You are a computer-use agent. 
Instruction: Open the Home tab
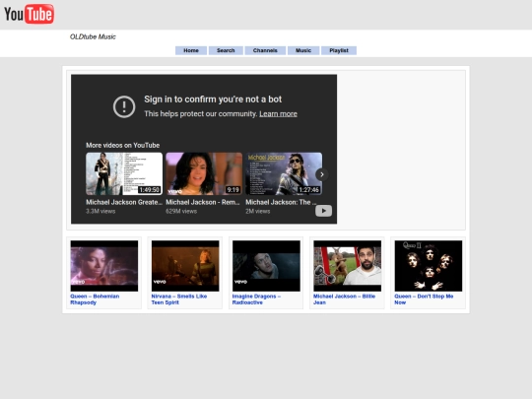click(x=191, y=50)
